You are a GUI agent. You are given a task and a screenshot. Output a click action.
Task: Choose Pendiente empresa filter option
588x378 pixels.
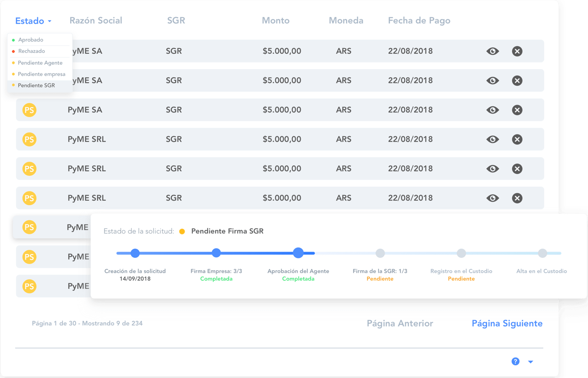[42, 74]
